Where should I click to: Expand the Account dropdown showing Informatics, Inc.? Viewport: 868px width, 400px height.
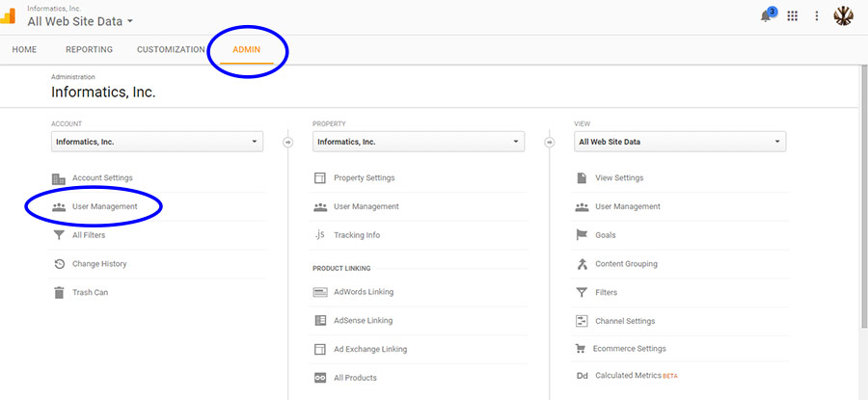click(157, 142)
